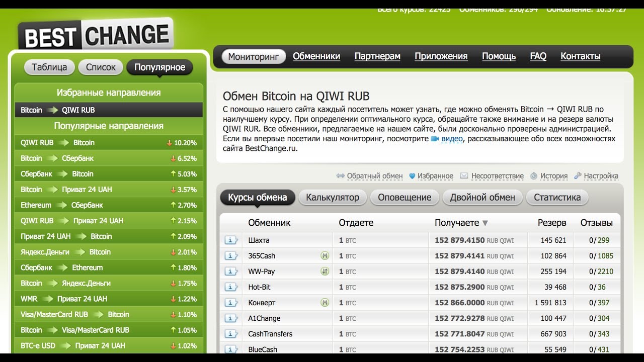Click the video camera icon in description
The width and height of the screenshot is (644, 362).
(x=435, y=139)
